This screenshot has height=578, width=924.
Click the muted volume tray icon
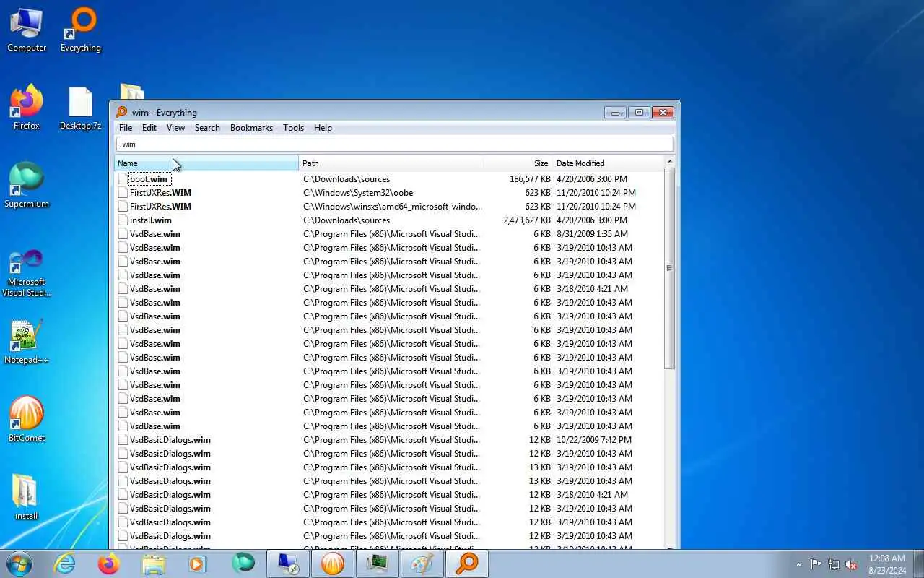852,564
